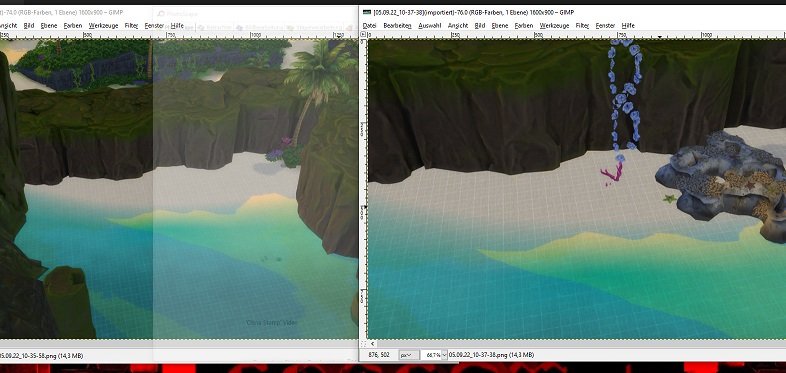786x373 pixels.
Task: Open the Datei menu in right window
Action: 369,26
